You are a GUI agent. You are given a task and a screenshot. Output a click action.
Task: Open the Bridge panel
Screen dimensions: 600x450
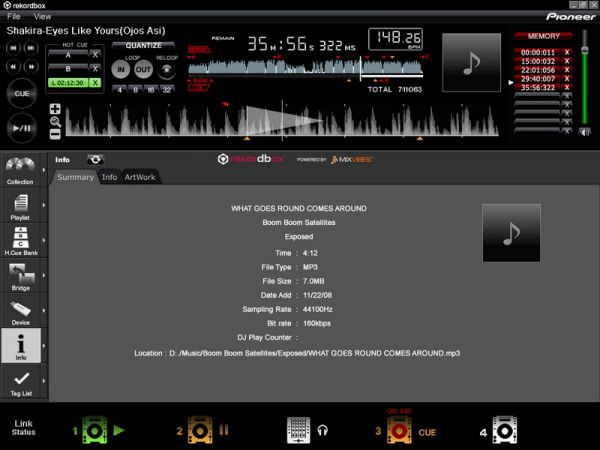point(20,276)
